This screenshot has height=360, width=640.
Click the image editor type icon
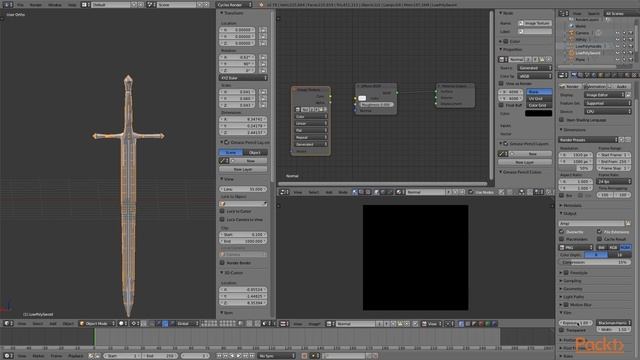click(283, 324)
